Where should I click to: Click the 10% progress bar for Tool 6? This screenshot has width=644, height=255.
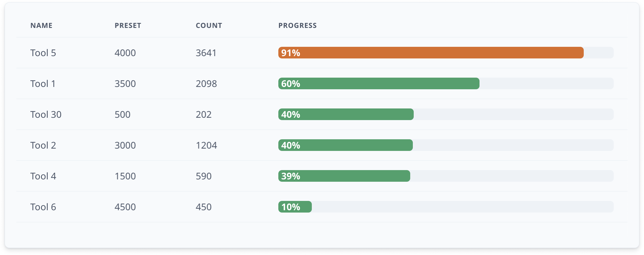pos(295,207)
